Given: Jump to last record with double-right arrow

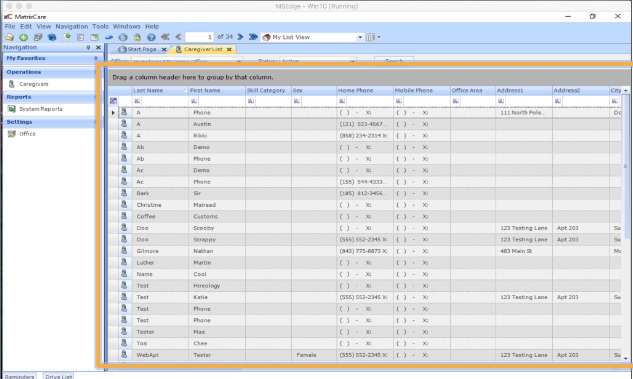Looking at the screenshot, I should (x=253, y=37).
